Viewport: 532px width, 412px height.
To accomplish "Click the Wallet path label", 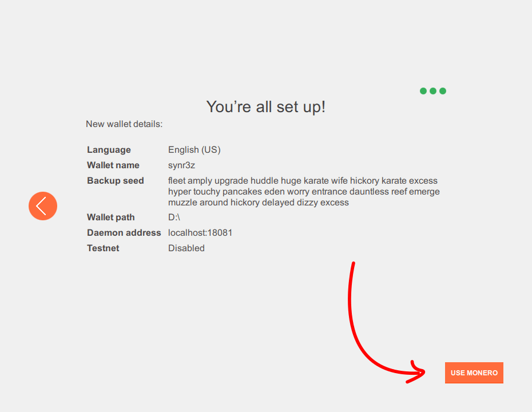I will (111, 217).
